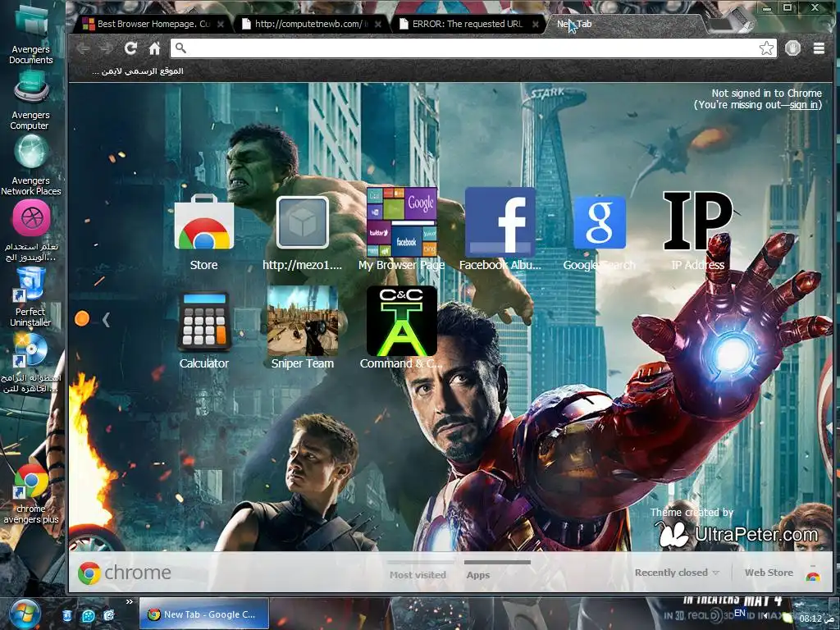Click the taskbar clock showing 08:12
The image size is (840, 630).
tap(815, 619)
